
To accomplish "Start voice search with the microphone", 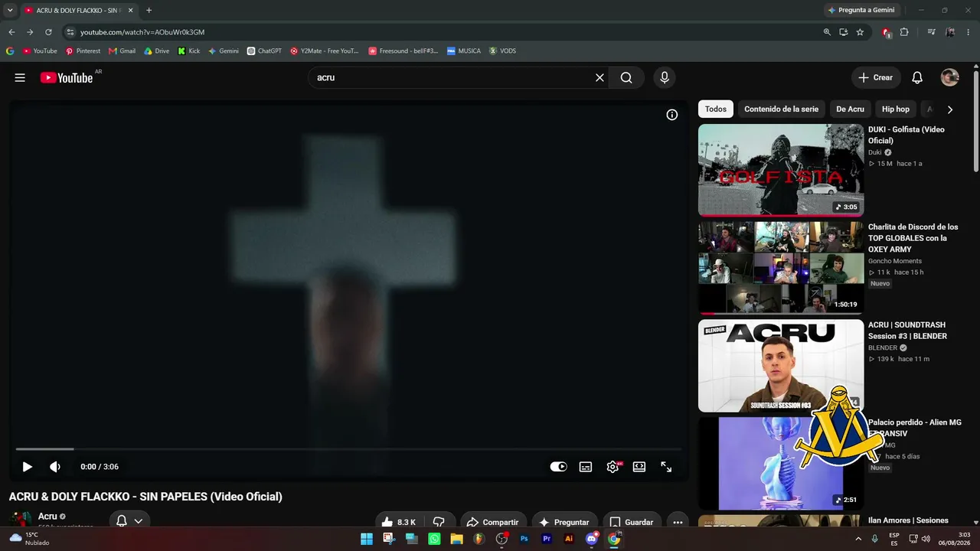I will click(664, 77).
